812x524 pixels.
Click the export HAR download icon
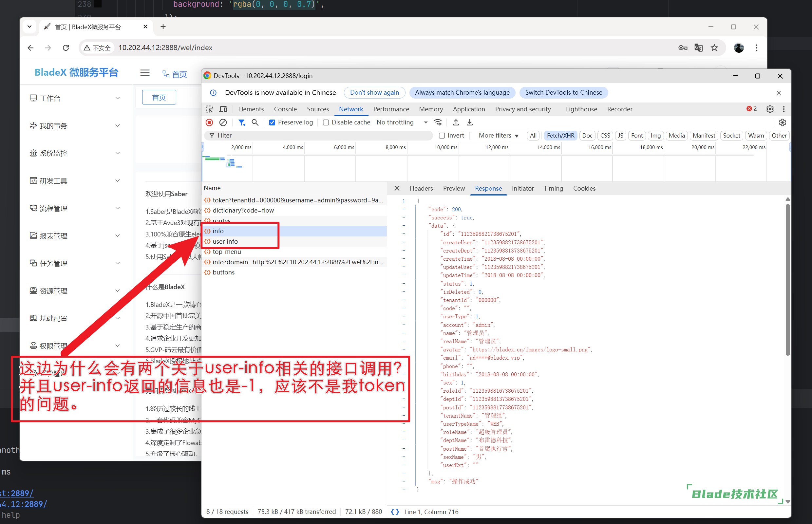(470, 122)
